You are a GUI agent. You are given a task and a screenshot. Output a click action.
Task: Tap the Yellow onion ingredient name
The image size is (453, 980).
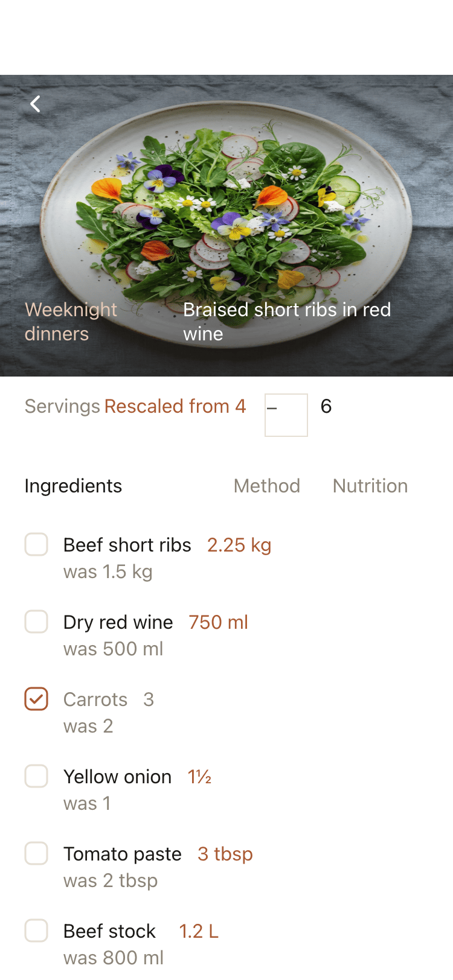(x=118, y=777)
